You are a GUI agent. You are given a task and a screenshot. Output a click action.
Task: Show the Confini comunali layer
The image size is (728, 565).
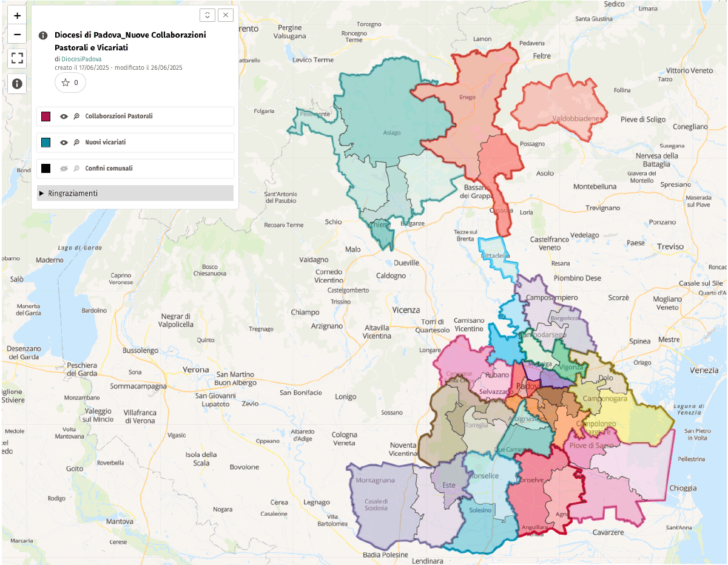click(64, 169)
